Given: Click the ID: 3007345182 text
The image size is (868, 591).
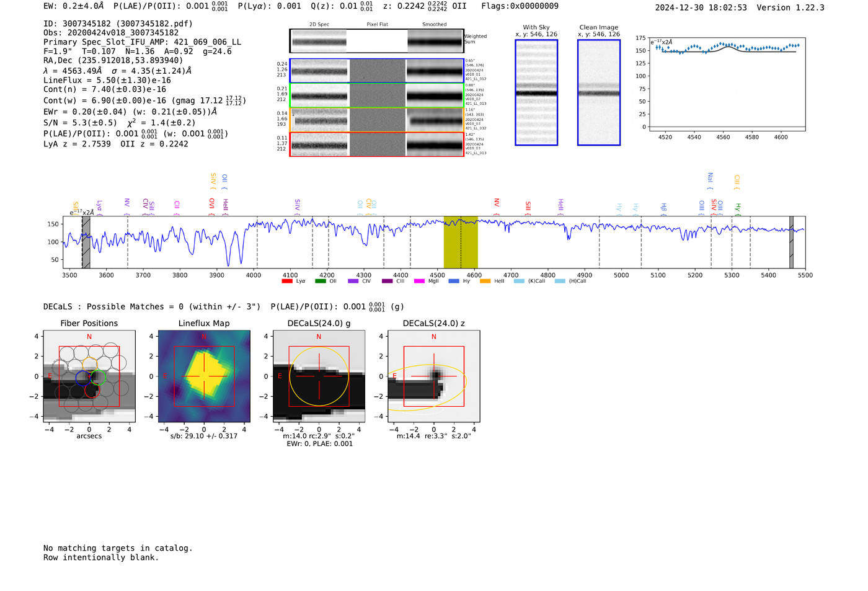Looking at the screenshot, I should tap(118, 24).
